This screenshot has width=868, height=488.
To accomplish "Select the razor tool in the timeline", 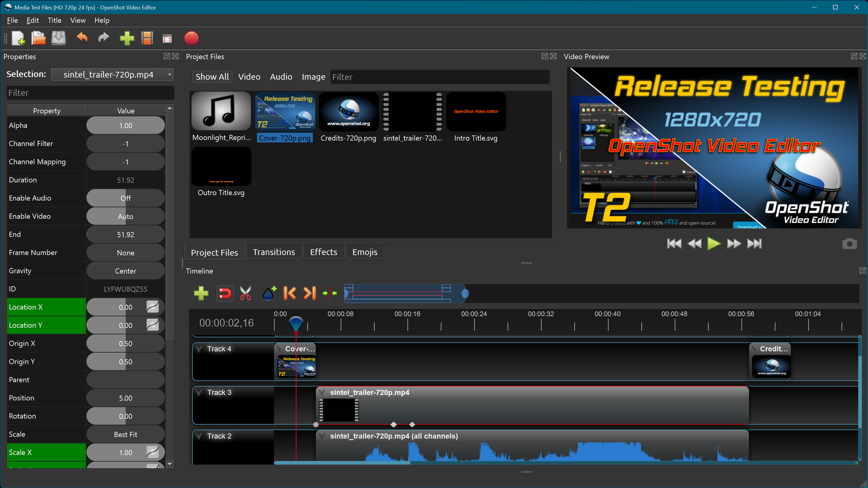I will point(245,293).
